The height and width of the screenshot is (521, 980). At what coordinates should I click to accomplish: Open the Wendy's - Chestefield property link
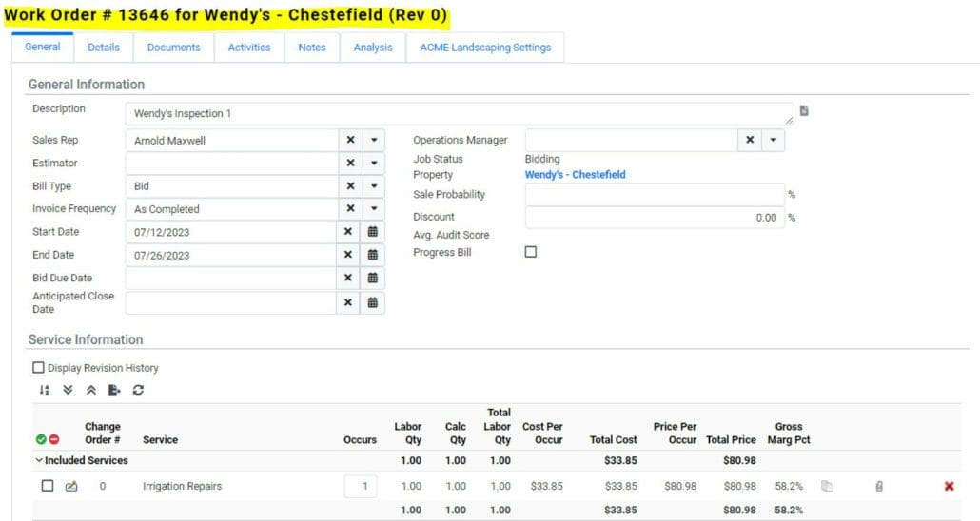pos(575,175)
